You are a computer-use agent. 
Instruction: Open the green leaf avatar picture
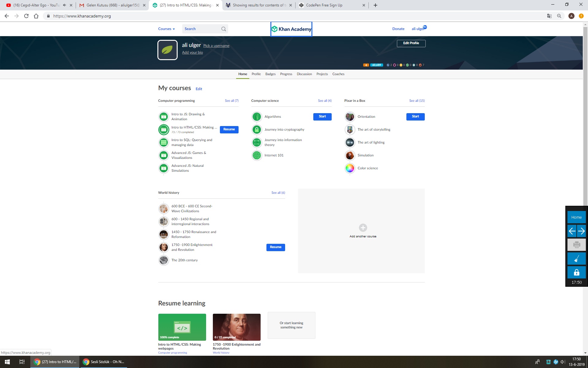pyautogui.click(x=168, y=50)
